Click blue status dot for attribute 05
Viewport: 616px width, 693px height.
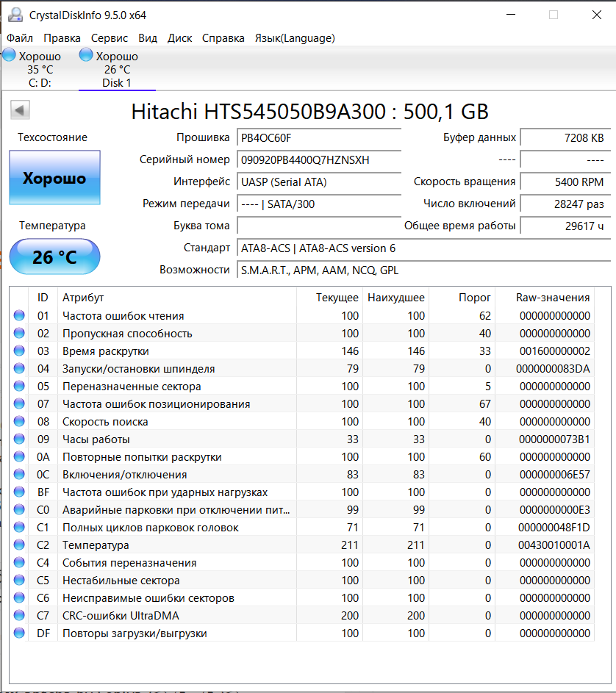click(x=19, y=387)
